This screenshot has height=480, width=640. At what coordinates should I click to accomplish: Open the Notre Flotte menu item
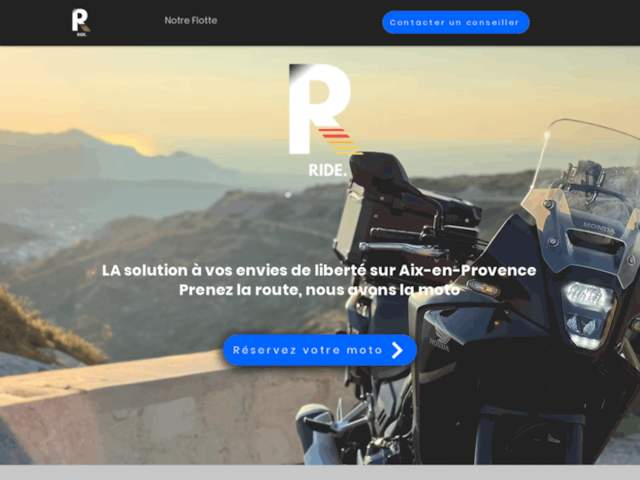click(191, 20)
